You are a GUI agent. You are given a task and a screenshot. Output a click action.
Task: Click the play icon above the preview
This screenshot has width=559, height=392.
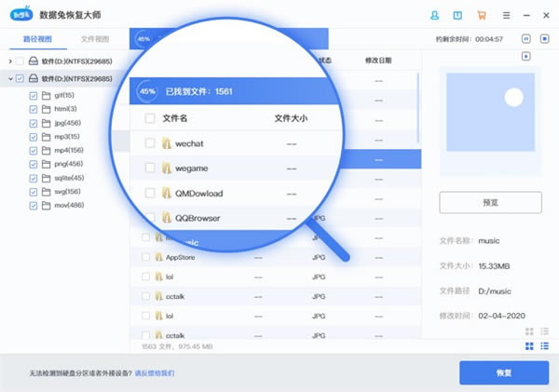[x=526, y=57]
